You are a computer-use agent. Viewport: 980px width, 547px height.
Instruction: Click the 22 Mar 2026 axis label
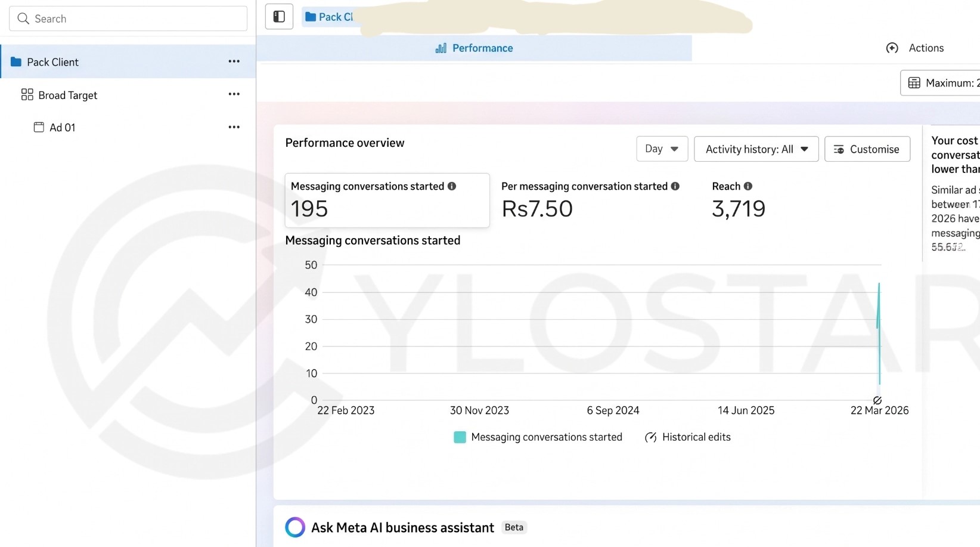879,410
